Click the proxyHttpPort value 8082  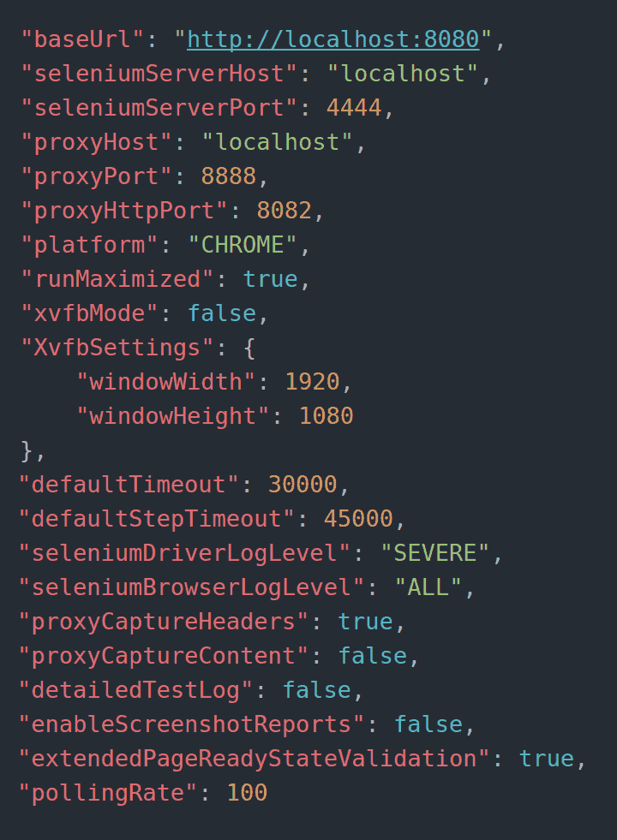pyautogui.click(x=285, y=211)
